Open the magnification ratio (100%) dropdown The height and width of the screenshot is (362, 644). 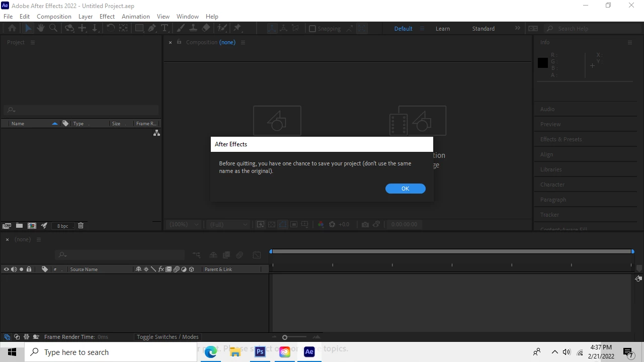click(184, 224)
